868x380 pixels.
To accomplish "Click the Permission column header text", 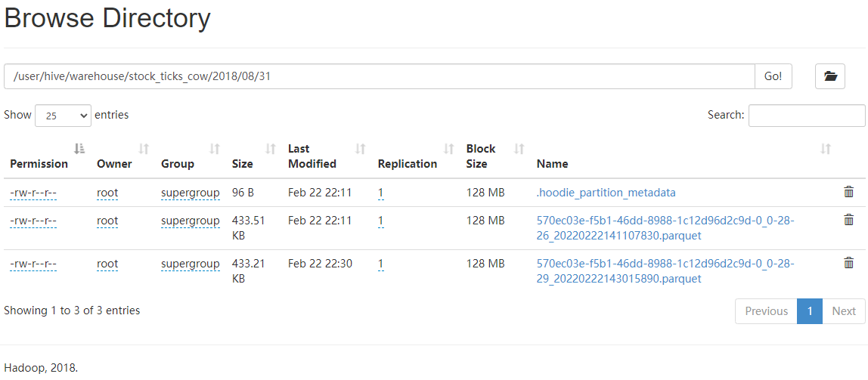I will [x=39, y=164].
